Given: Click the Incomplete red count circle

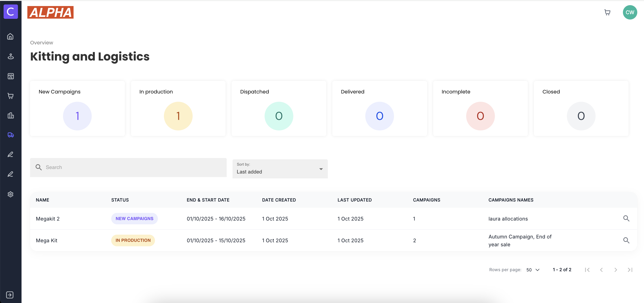Looking at the screenshot, I should coord(480,116).
